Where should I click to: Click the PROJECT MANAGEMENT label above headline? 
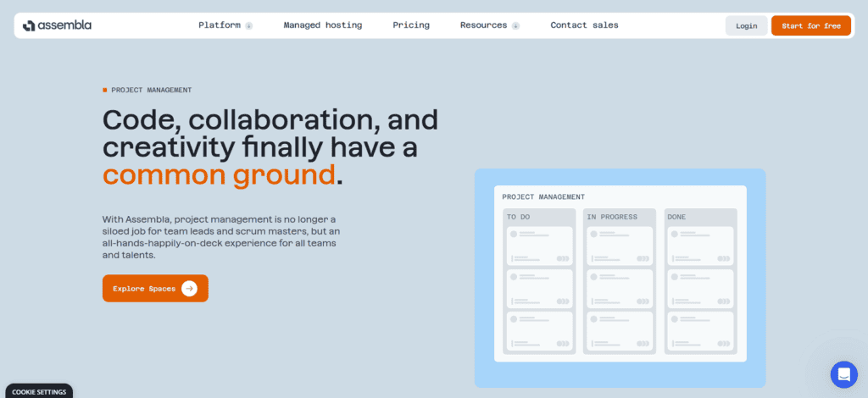tap(151, 90)
